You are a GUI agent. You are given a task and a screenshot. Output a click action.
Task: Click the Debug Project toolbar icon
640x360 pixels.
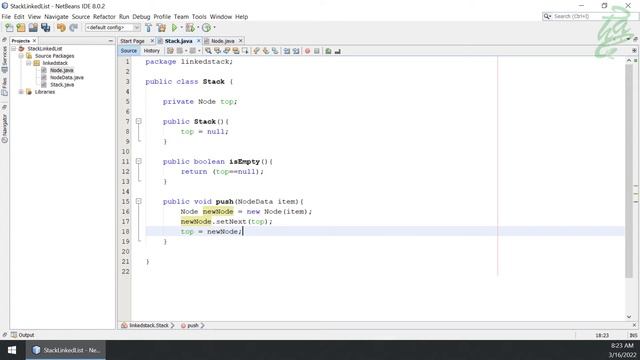190,27
